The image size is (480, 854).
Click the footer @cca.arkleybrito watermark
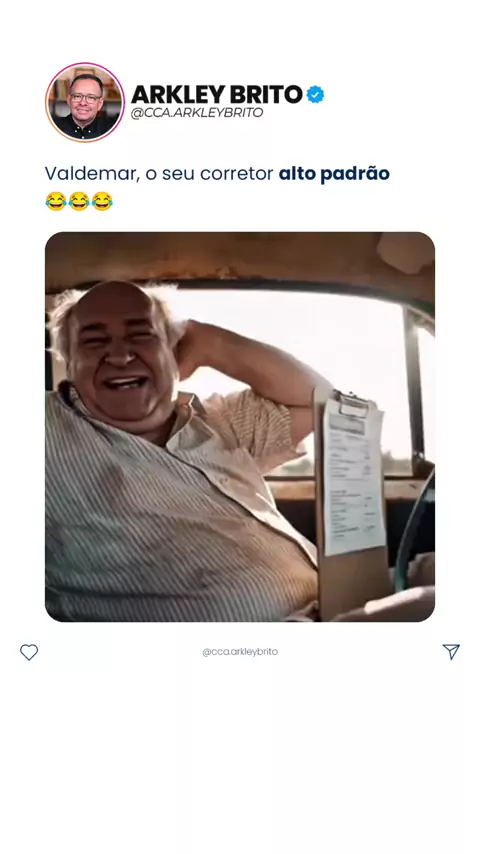(240, 652)
